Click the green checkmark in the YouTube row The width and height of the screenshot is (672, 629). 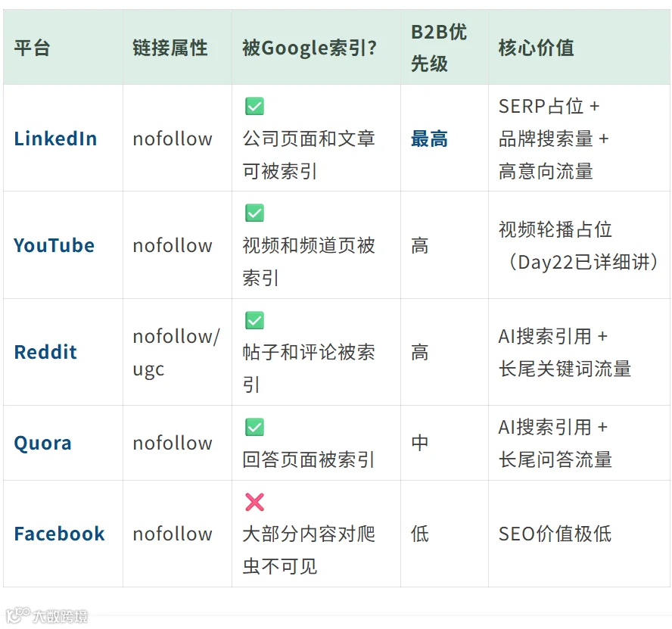click(254, 213)
